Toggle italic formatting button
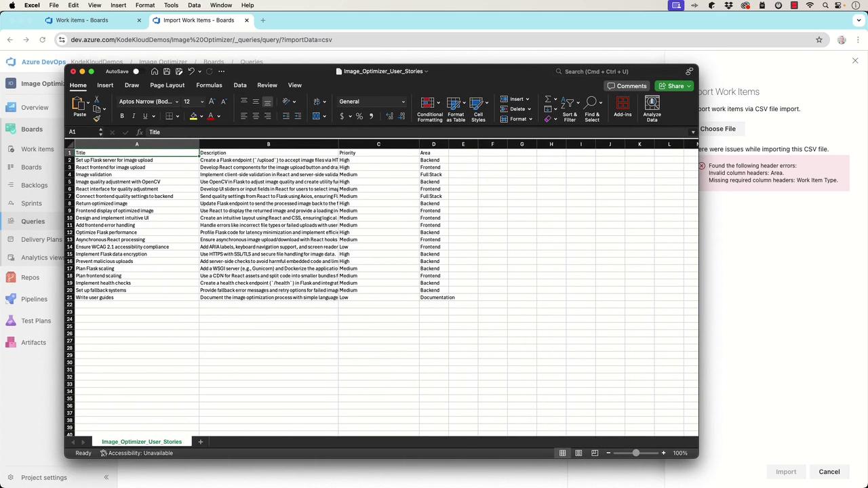Viewport: 868px width, 488px height. pos(134,116)
